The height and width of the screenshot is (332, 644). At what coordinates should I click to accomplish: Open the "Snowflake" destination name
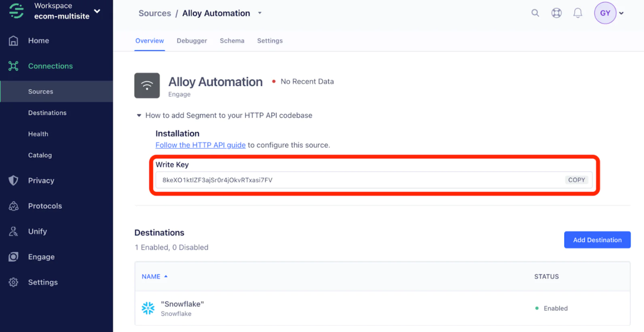pyautogui.click(x=182, y=304)
